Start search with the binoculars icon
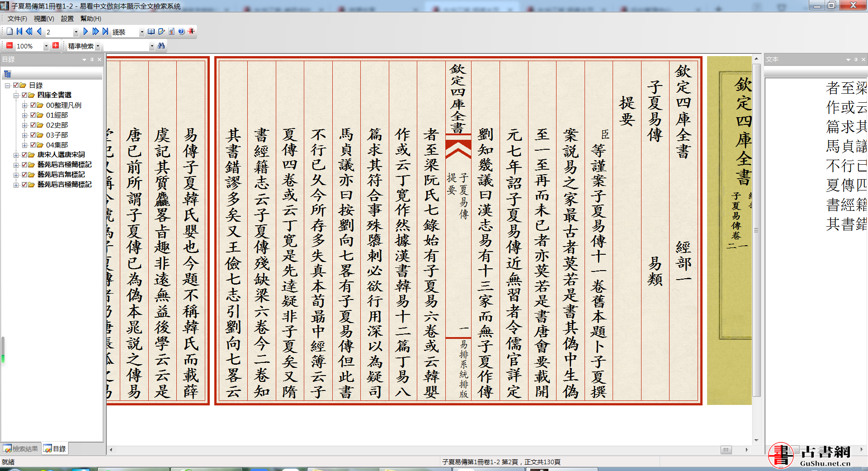868x471 pixels. click(161, 46)
